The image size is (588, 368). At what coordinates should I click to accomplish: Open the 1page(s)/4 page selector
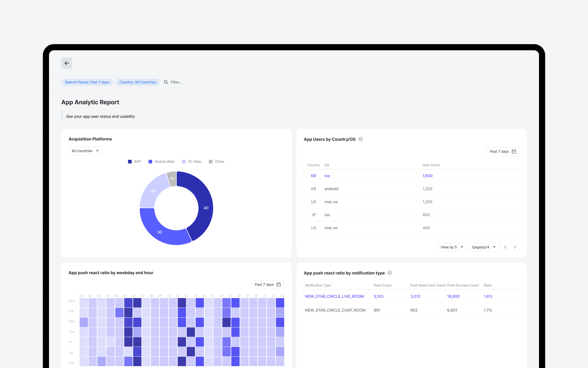click(x=484, y=247)
